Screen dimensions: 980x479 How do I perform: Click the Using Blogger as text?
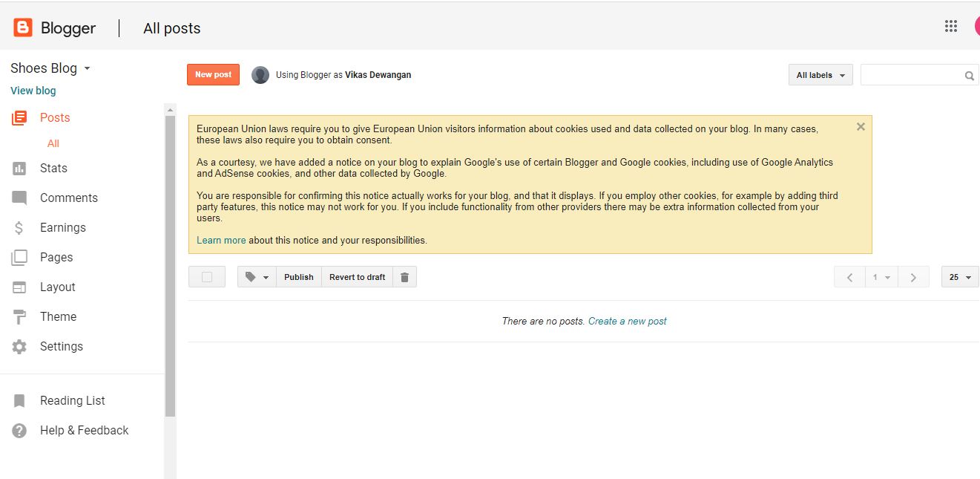(309, 75)
